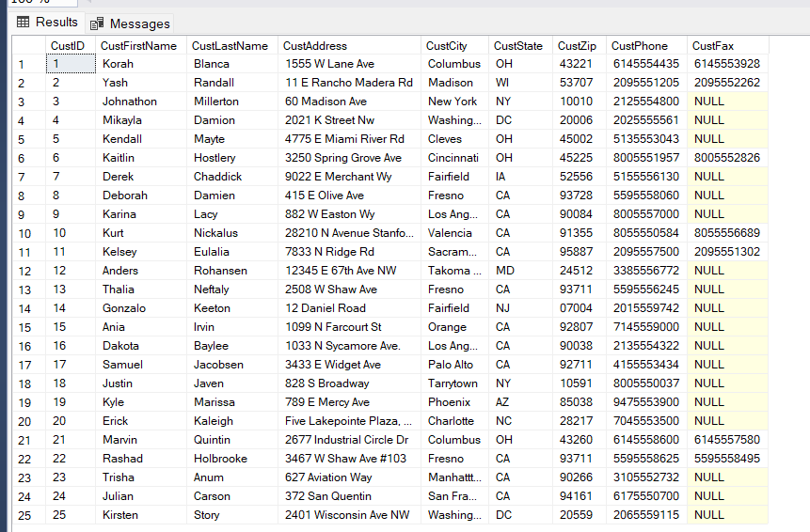
Task: Click first name 'Deborah'
Action: 141,196
